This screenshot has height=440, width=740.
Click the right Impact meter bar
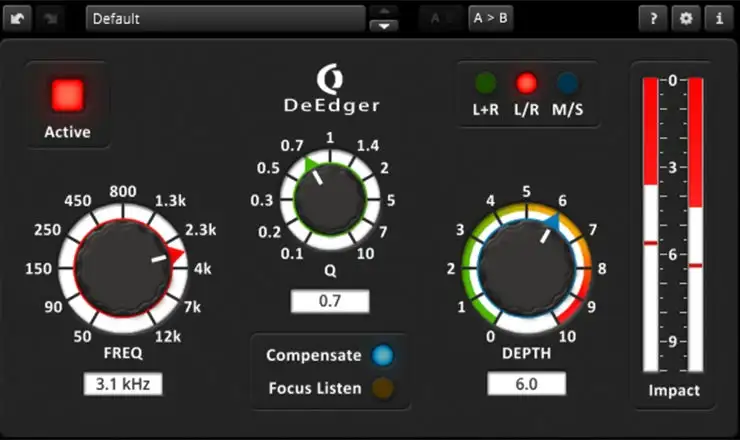tap(695, 225)
